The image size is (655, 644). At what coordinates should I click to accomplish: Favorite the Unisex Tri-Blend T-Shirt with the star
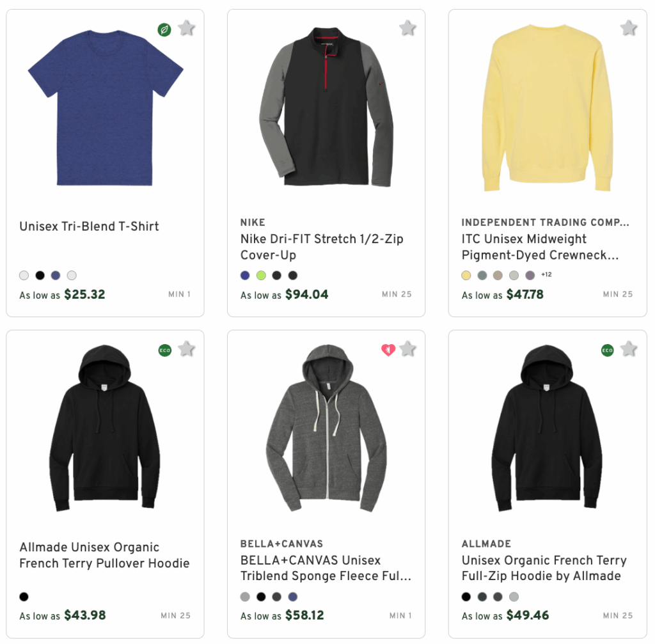coord(186,28)
